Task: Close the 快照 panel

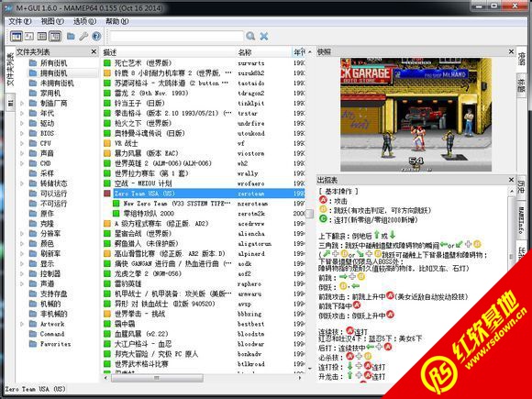Action: [x=511, y=51]
